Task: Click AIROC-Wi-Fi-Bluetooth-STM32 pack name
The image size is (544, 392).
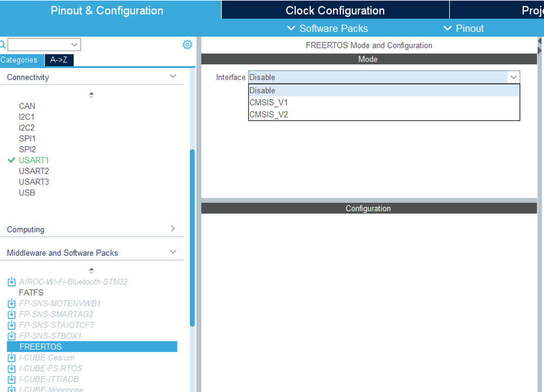Action: click(73, 281)
